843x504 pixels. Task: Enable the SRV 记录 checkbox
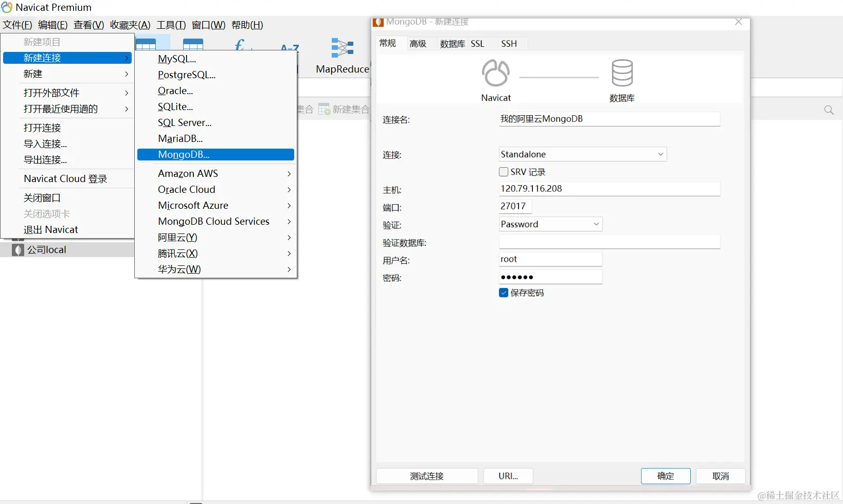tap(504, 172)
